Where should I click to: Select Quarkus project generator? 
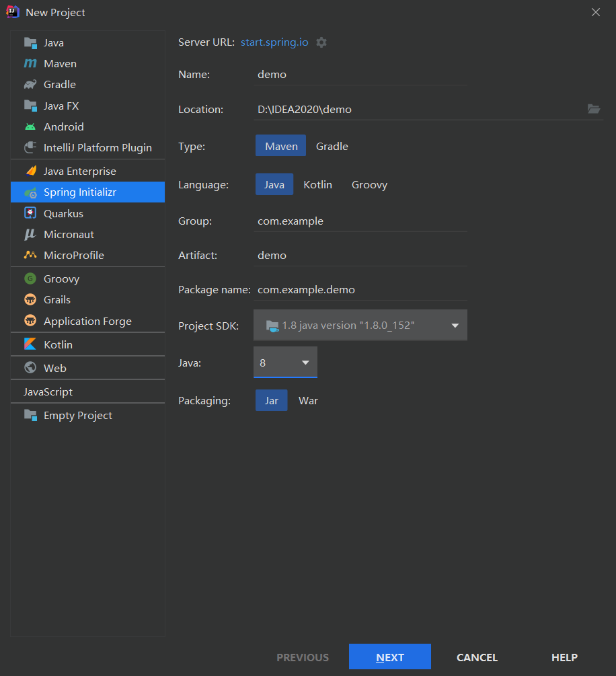point(87,213)
